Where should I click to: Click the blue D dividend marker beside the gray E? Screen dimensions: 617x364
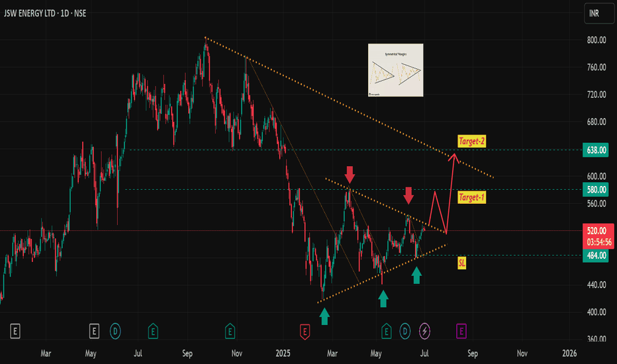115,332
